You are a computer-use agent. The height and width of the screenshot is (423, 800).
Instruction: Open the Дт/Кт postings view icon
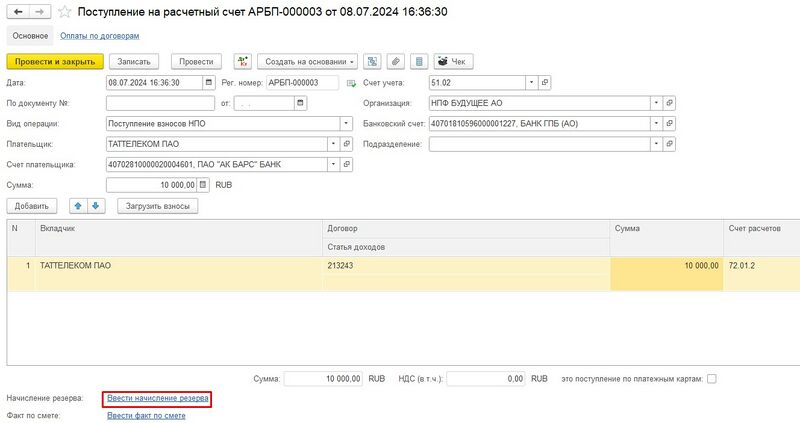(242, 61)
